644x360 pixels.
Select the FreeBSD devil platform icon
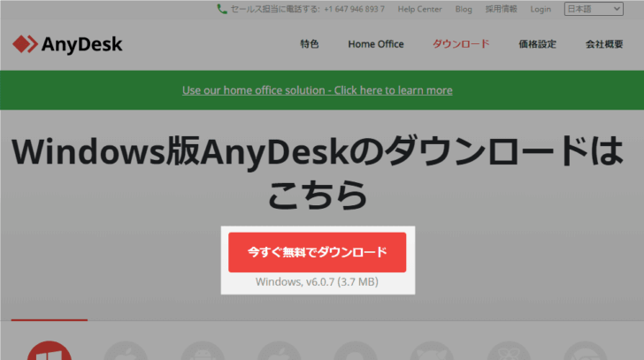coord(432,350)
